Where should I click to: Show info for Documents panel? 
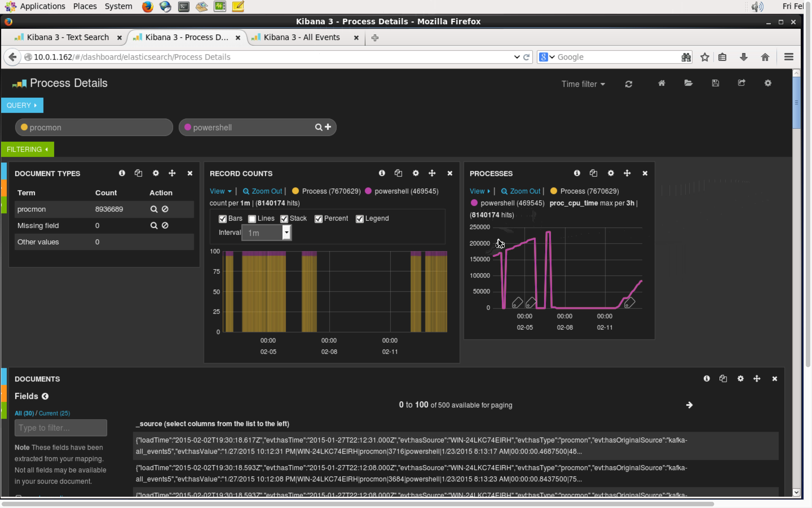tap(707, 379)
